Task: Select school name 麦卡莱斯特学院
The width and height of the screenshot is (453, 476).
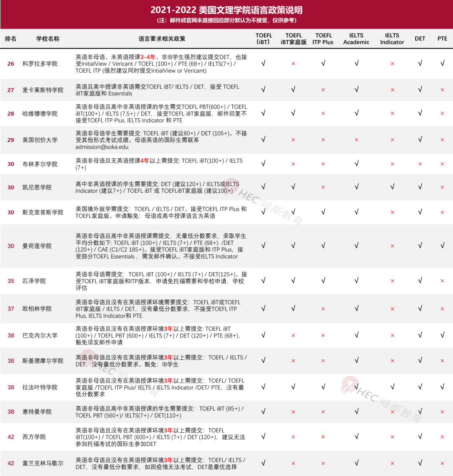Action: pyautogui.click(x=43, y=90)
